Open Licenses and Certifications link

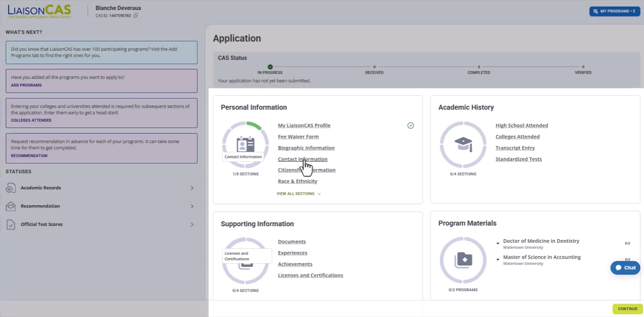coord(310,276)
